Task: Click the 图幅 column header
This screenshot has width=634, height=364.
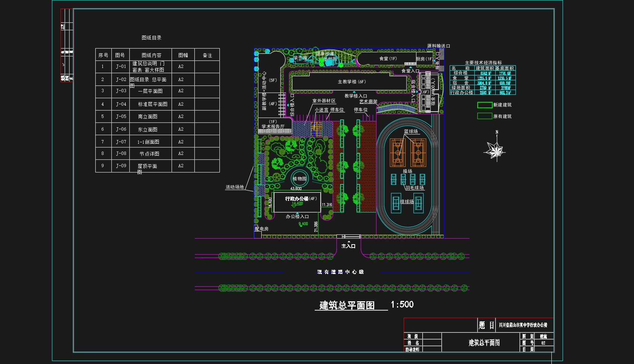Action: [183, 55]
